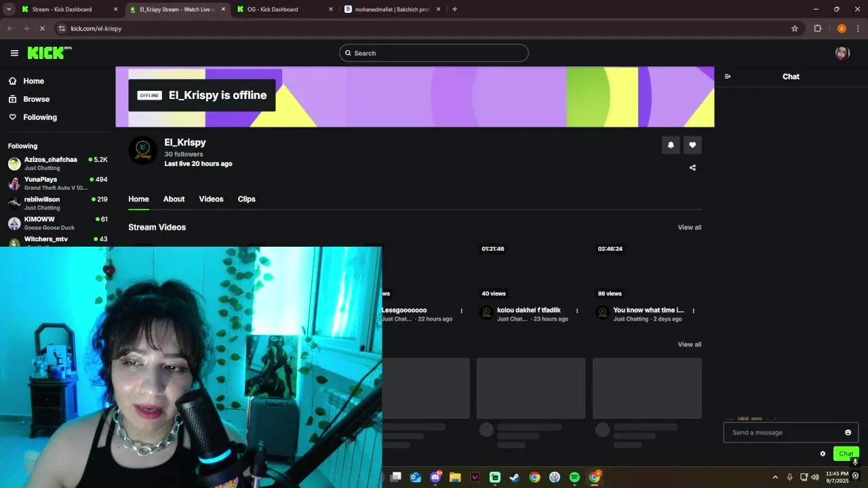Open Outlook from the taskbar
The height and width of the screenshot is (488, 868).
pyautogui.click(x=415, y=477)
